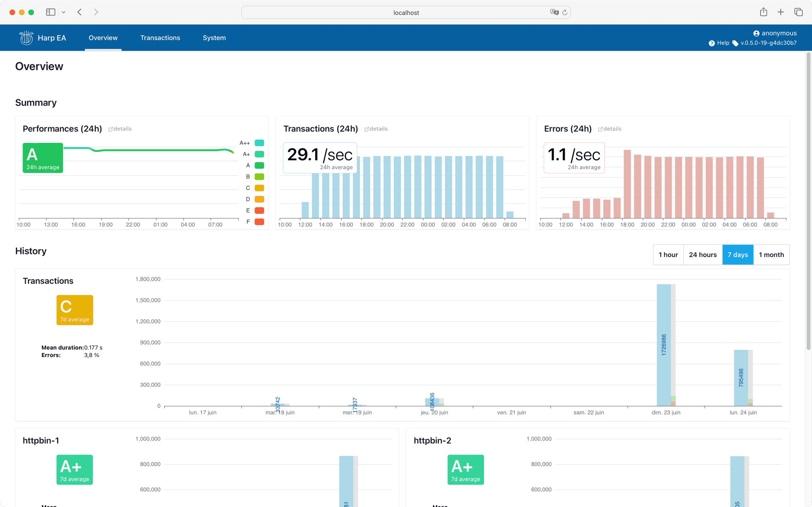Open the Safari sidebar panel icon
The height and width of the screenshot is (507, 812).
50,12
